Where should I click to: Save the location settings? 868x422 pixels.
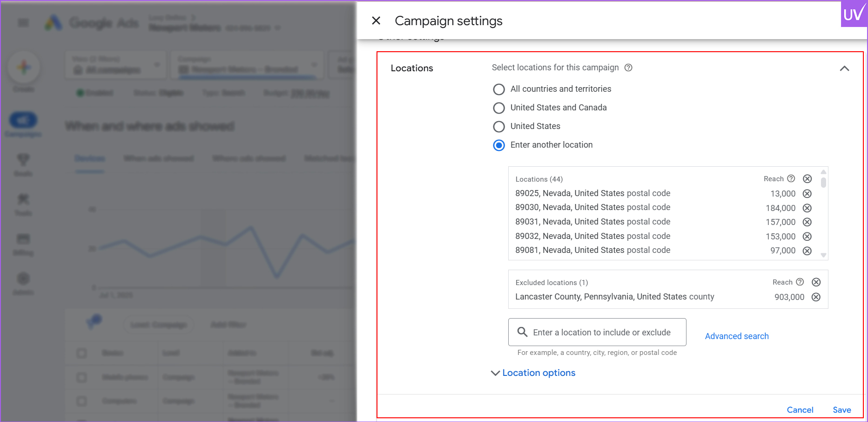[x=841, y=410]
